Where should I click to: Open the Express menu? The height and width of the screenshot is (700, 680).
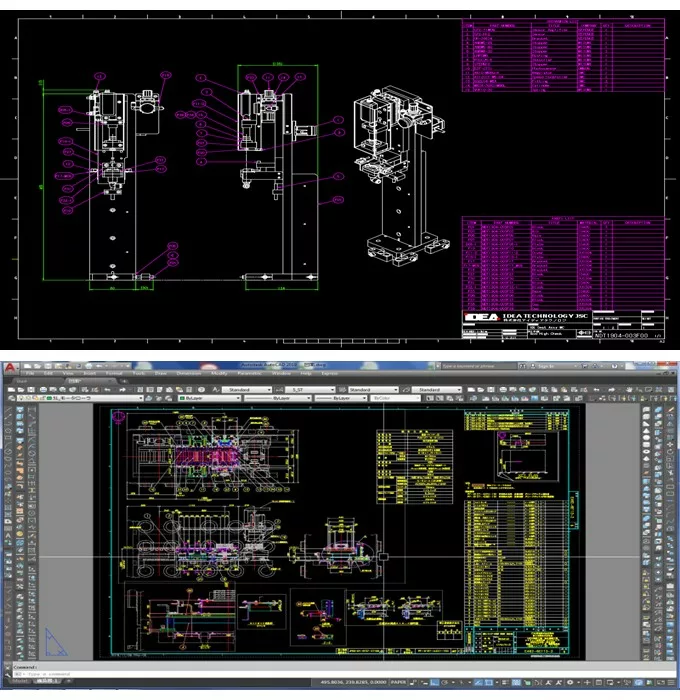(x=330, y=373)
